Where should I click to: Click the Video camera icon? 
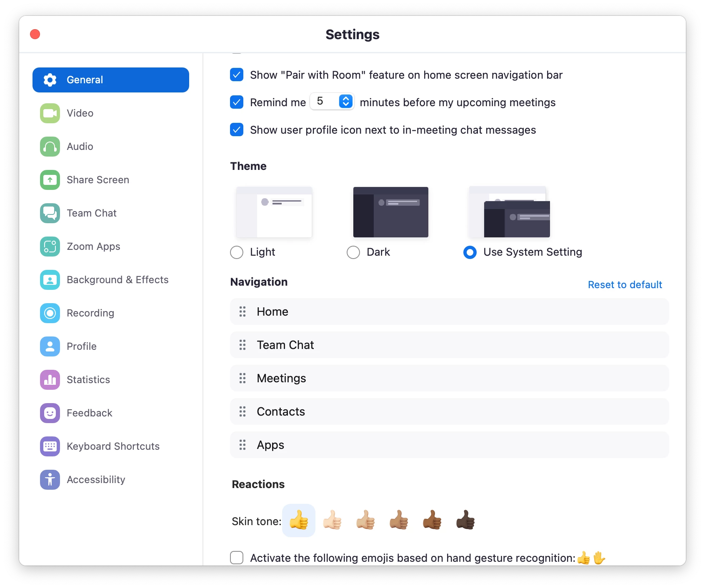[50, 113]
